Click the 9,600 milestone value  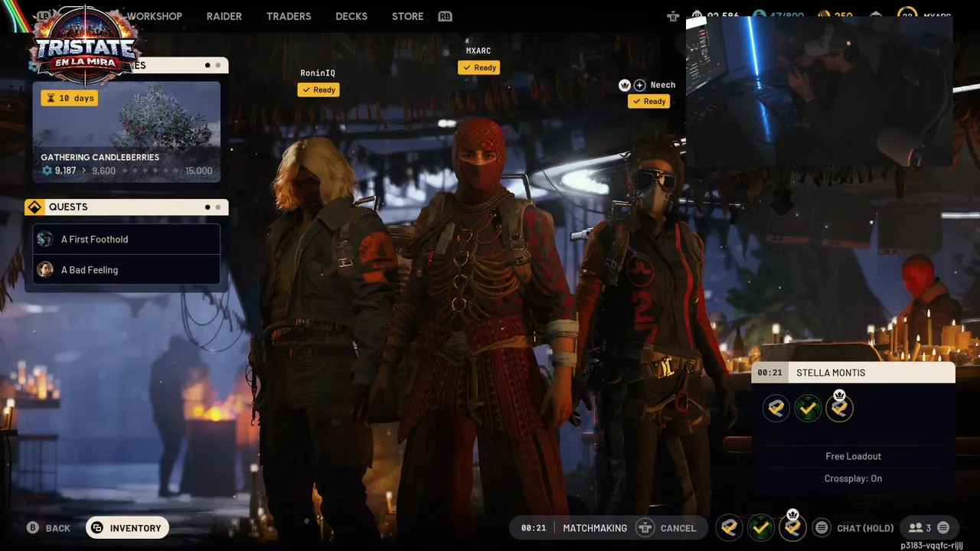[x=103, y=171]
